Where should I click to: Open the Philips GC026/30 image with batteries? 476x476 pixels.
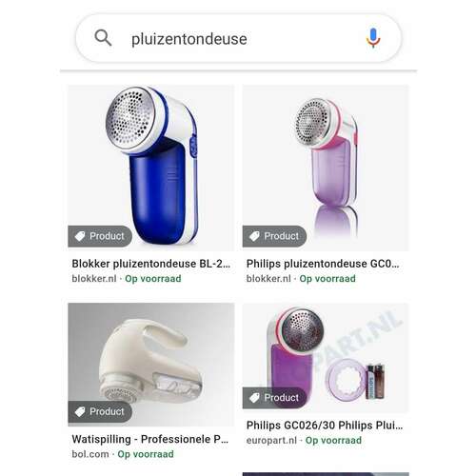click(326, 358)
